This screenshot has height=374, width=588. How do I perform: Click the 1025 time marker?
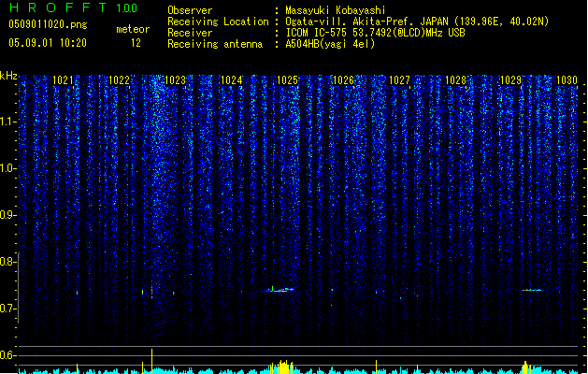coord(287,80)
